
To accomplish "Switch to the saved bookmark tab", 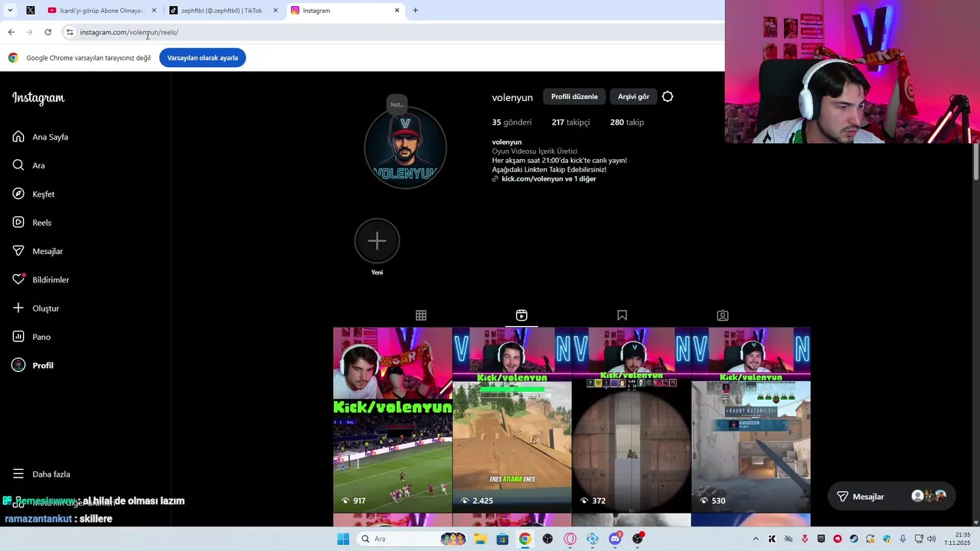I will 622,315.
